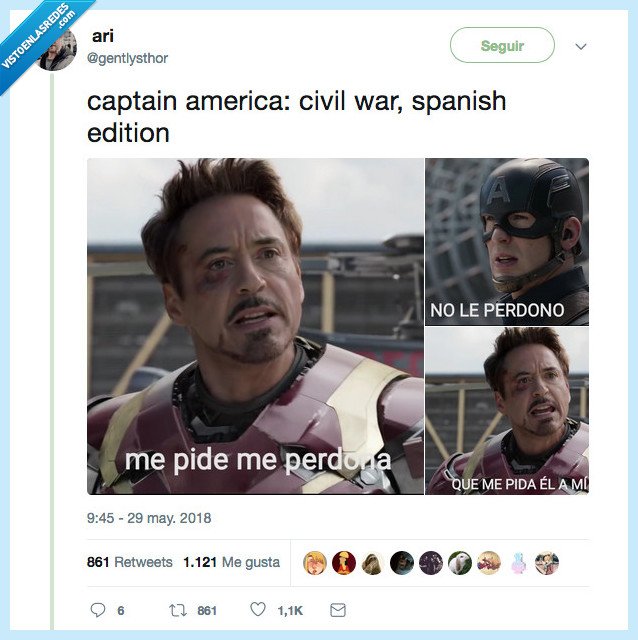Click the direct message envelope icon
Image resolution: width=638 pixels, height=640 pixels.
click(338, 610)
